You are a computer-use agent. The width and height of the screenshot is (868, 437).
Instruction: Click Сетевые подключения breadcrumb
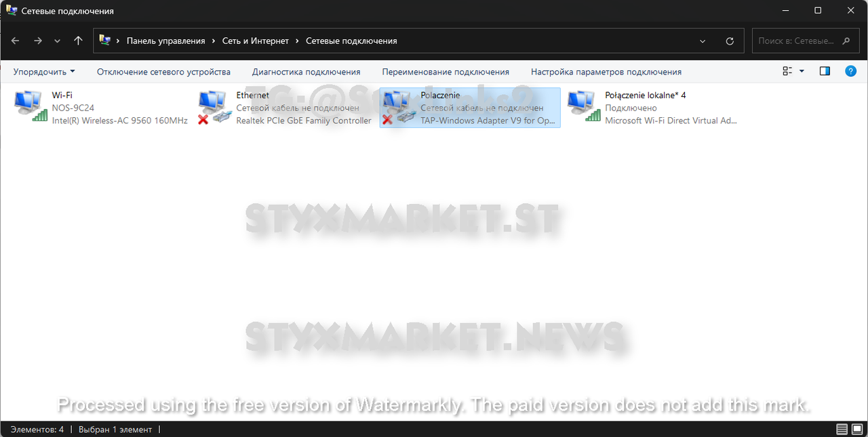(351, 41)
